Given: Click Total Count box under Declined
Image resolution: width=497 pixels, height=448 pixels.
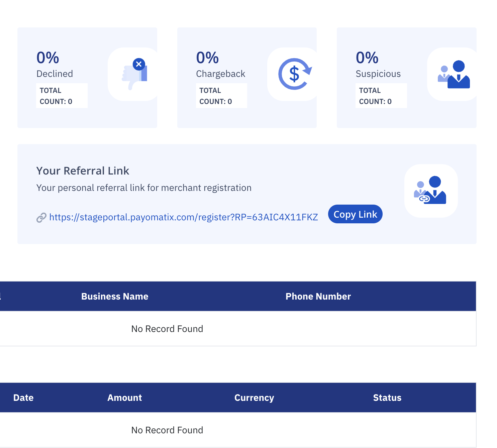Looking at the screenshot, I should (62, 96).
